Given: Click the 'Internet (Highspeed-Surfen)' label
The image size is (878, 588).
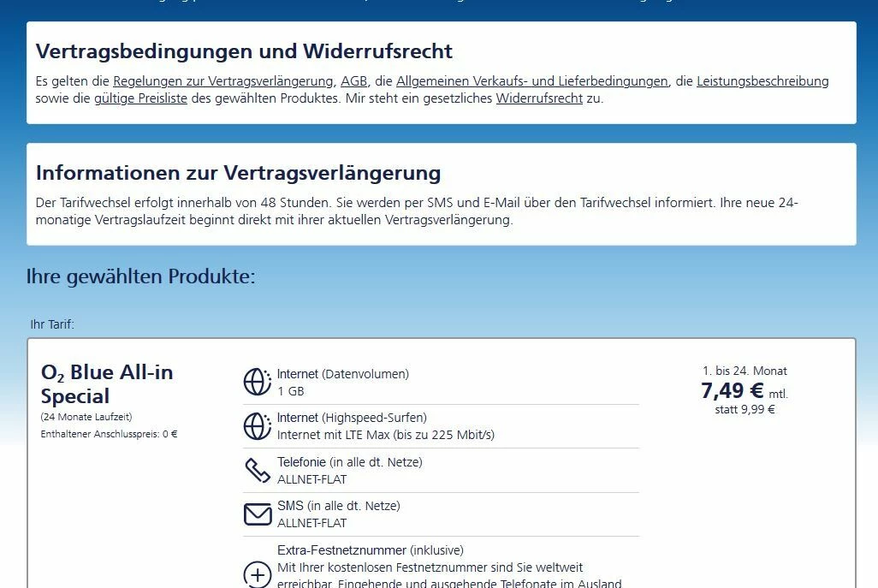Looking at the screenshot, I should tap(353, 419).
